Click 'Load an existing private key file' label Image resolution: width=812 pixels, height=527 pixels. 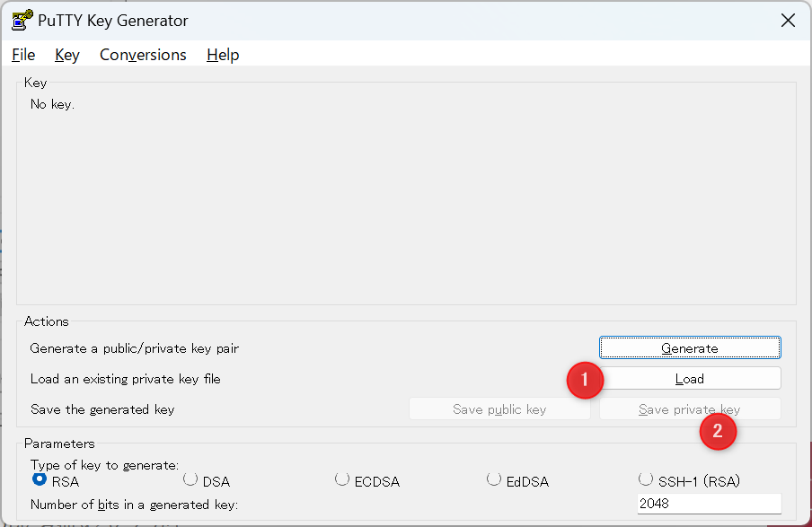click(x=126, y=379)
